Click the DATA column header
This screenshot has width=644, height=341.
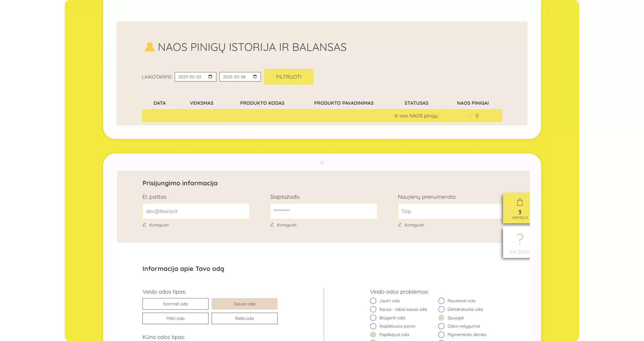pyautogui.click(x=160, y=103)
